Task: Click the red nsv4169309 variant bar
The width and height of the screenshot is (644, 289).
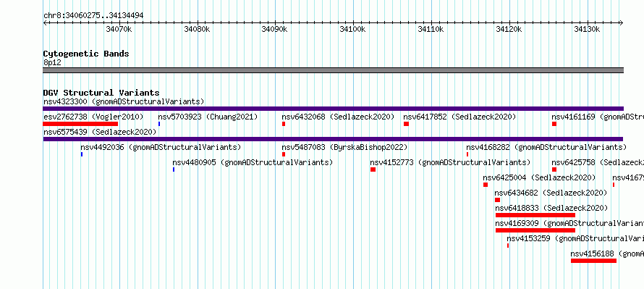Action: 535,230
